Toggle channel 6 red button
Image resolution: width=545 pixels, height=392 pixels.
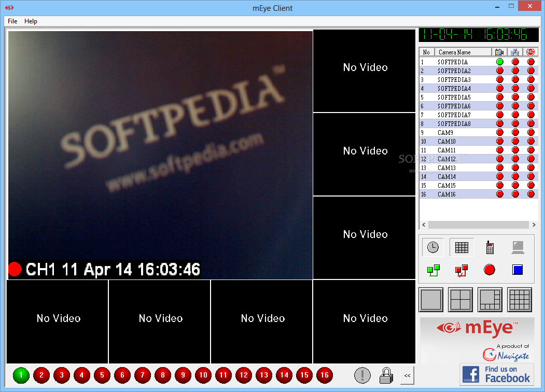click(x=122, y=375)
